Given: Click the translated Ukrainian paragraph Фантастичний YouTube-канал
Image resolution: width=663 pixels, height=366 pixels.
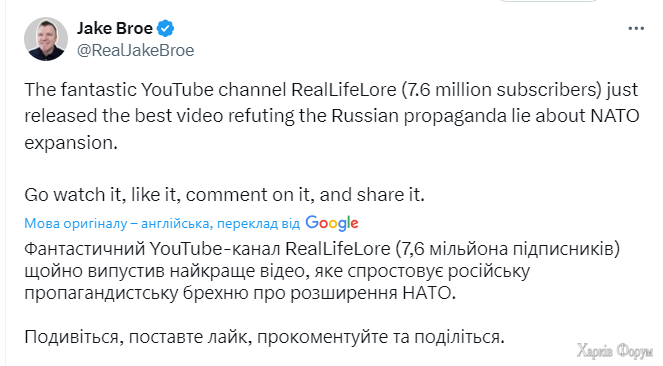Looking at the screenshot, I should [x=322, y=271].
